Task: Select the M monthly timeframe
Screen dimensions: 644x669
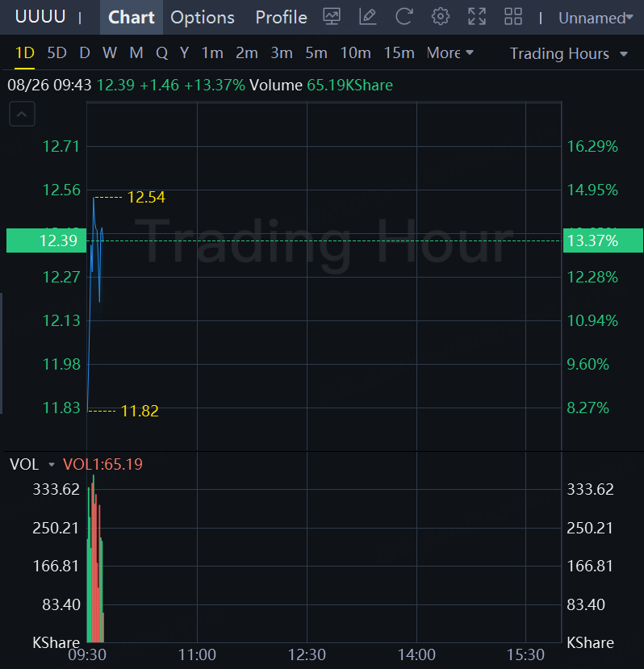Action: pos(136,53)
